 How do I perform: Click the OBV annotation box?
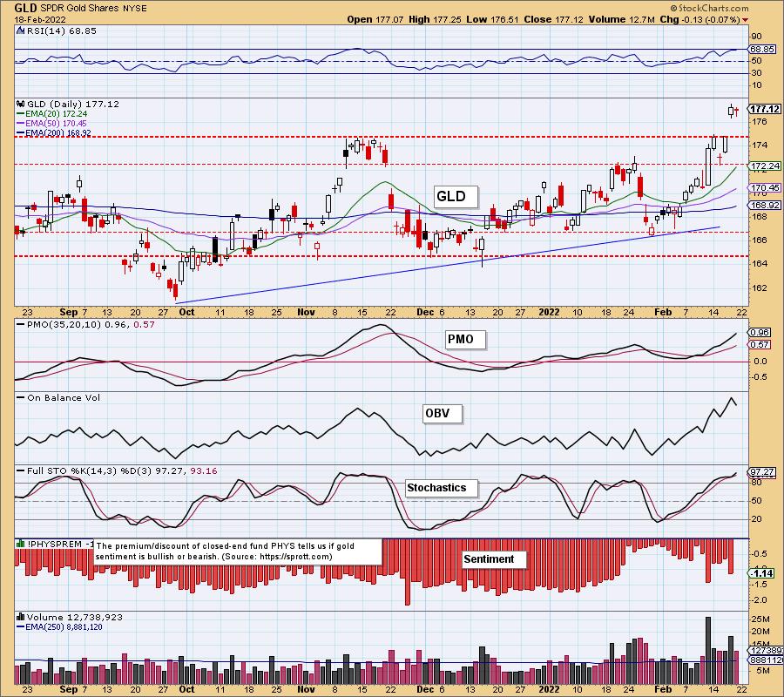click(x=442, y=414)
